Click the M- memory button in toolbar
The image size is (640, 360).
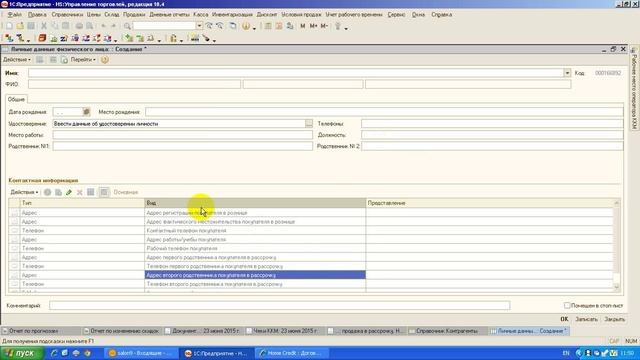click(x=324, y=26)
